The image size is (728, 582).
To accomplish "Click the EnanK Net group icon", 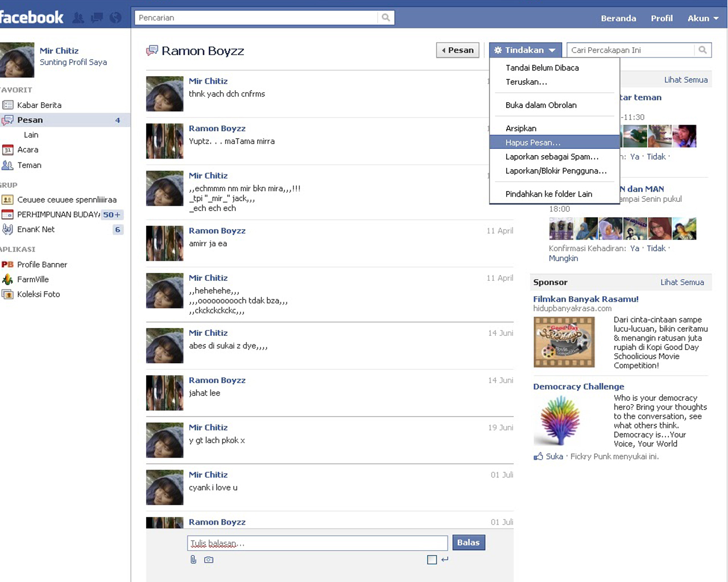I will click(8, 230).
